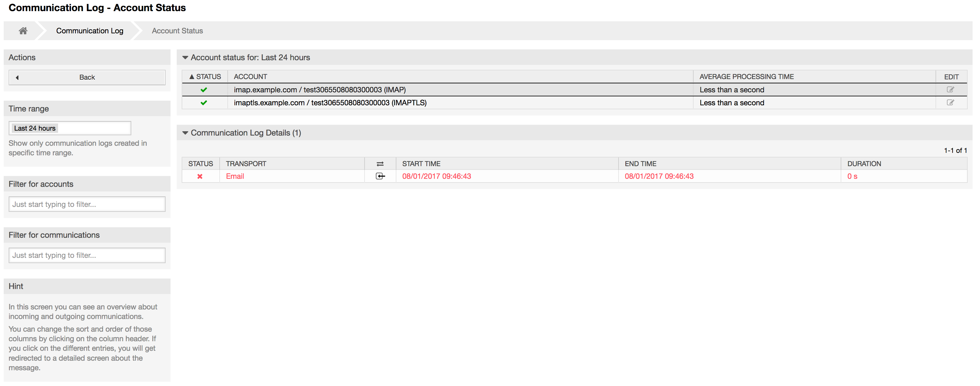Click the DURATION header to reorder the list
Viewport: 980px width, 386px height.
point(864,164)
